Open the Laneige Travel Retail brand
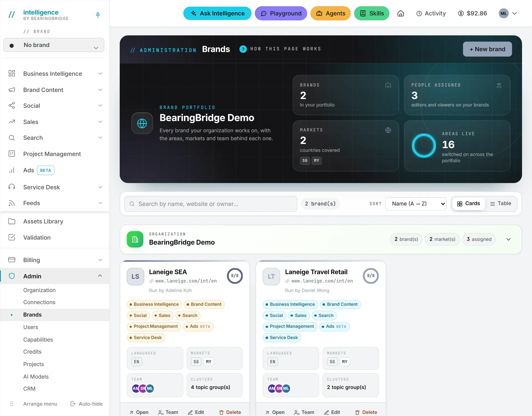 click(275, 412)
